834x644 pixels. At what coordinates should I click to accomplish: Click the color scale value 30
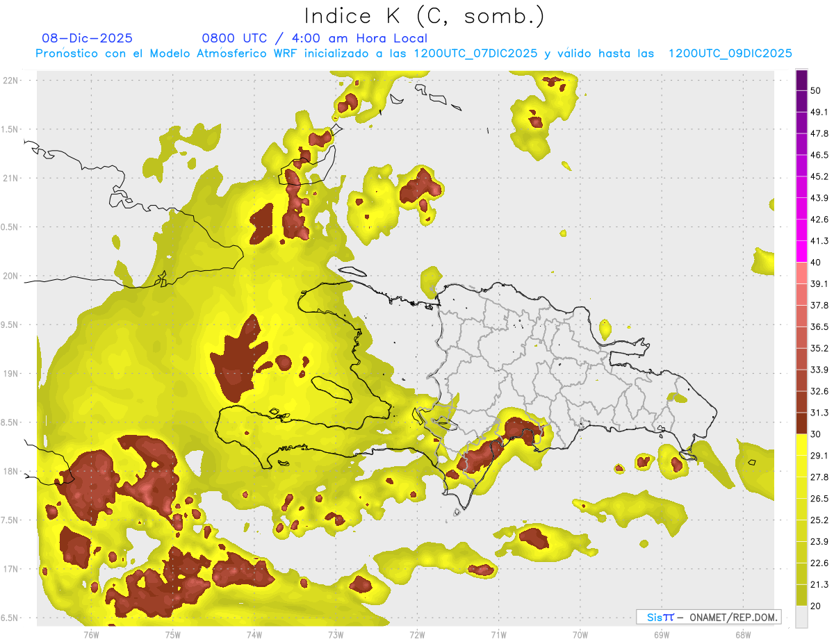point(815,434)
